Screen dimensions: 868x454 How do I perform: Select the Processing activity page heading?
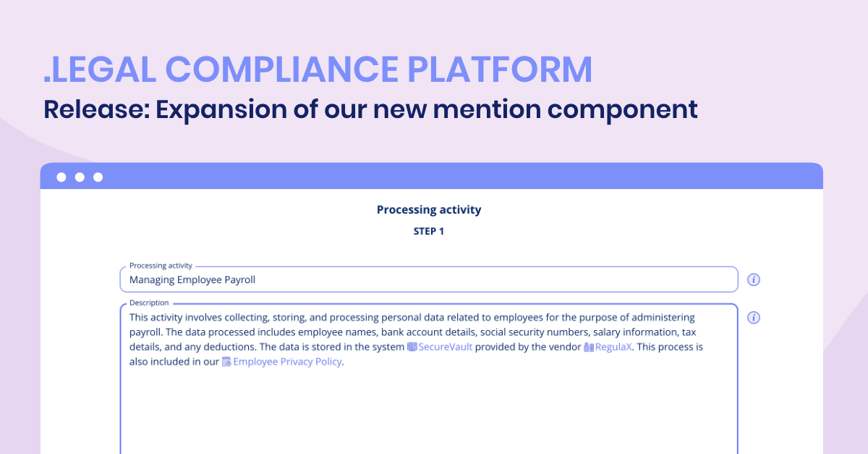(429, 210)
